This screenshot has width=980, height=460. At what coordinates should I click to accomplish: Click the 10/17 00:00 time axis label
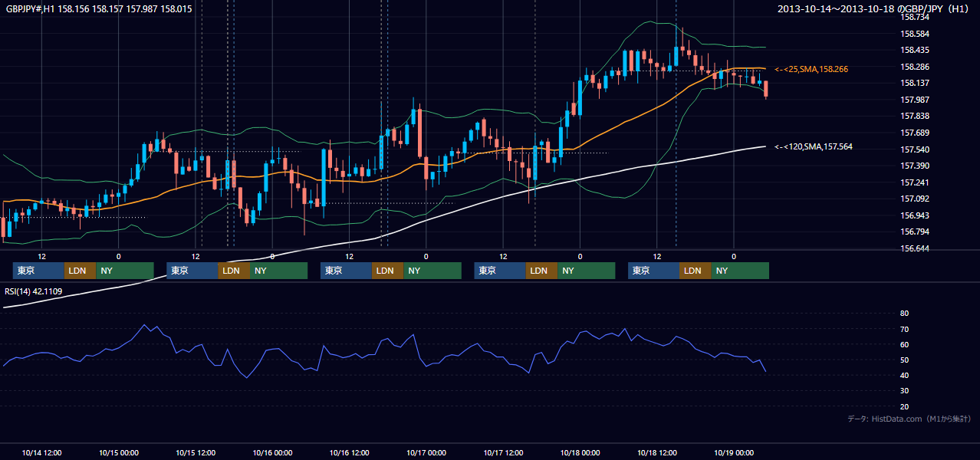pos(426,452)
